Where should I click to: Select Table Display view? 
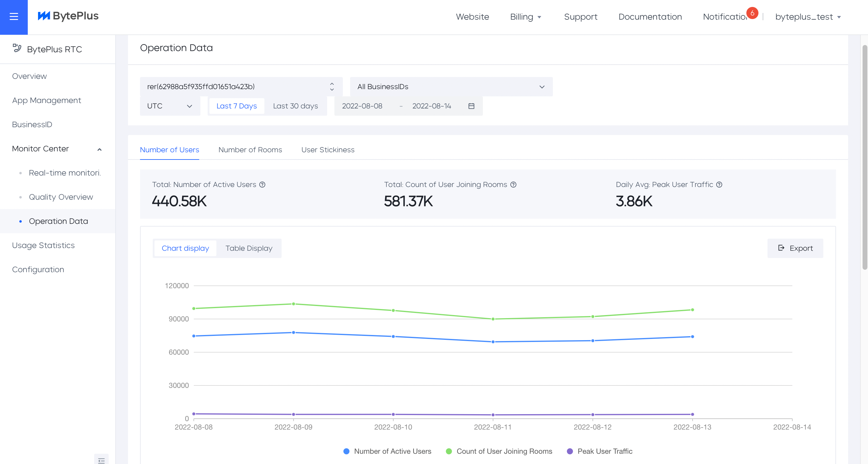pos(249,248)
